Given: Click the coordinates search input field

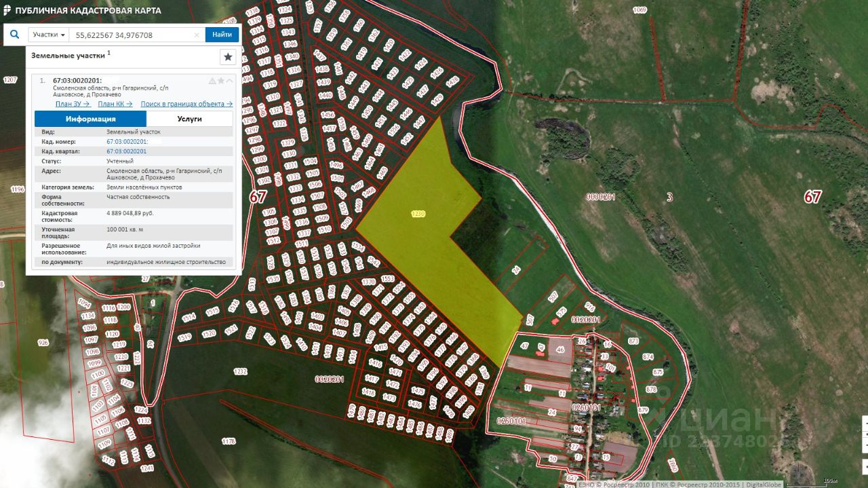Looking at the screenshot, I should click(132, 35).
